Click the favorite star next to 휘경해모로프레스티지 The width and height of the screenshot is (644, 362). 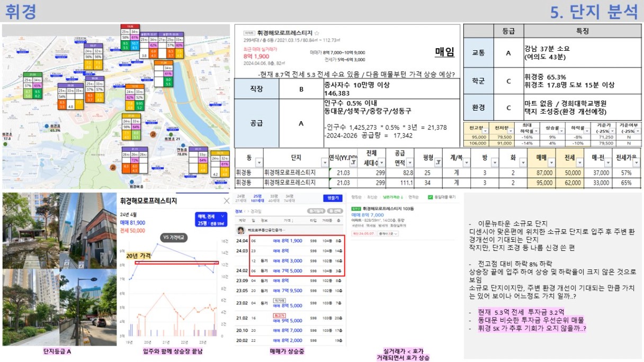tap(317, 33)
